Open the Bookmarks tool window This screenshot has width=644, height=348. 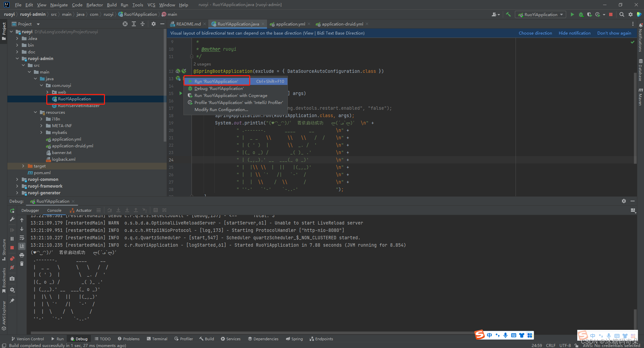coord(4,280)
